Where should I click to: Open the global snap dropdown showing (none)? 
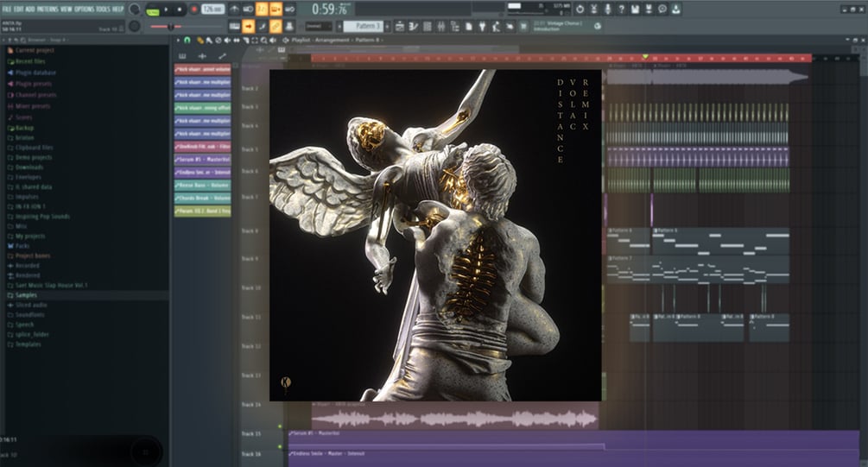click(x=319, y=26)
